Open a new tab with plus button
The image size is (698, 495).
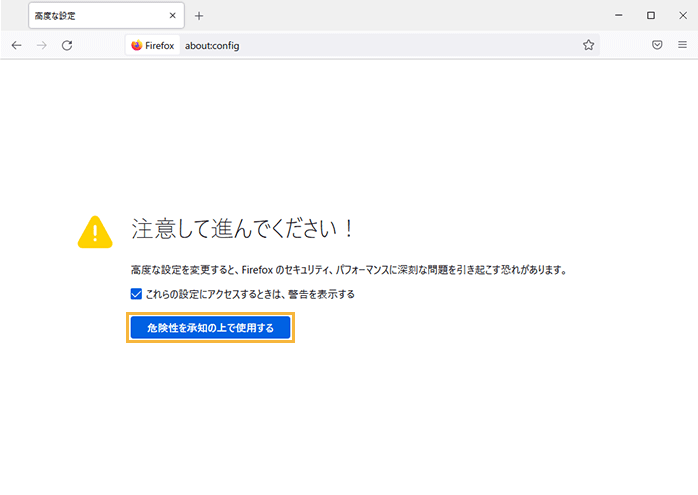coord(199,16)
